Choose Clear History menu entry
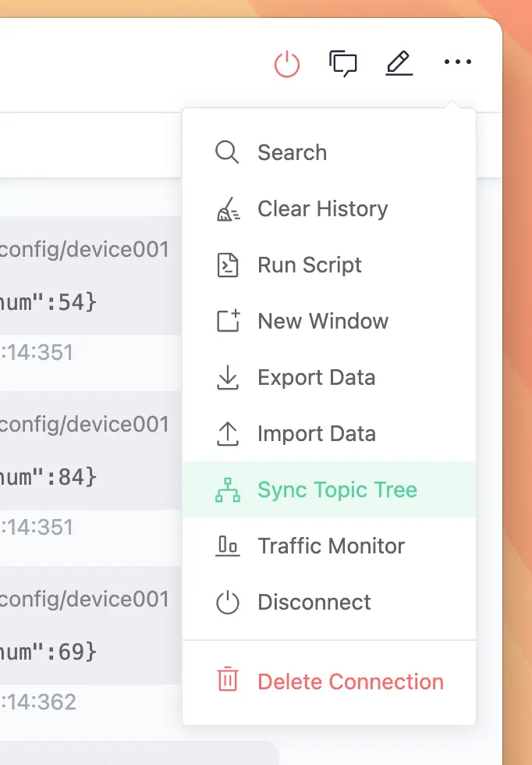This screenshot has height=765, width=532. pos(322,208)
